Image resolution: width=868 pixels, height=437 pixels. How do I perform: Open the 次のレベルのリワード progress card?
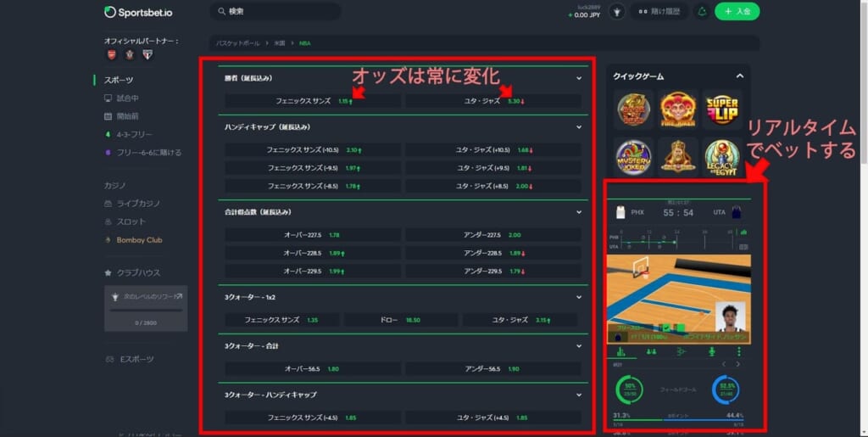146,309
